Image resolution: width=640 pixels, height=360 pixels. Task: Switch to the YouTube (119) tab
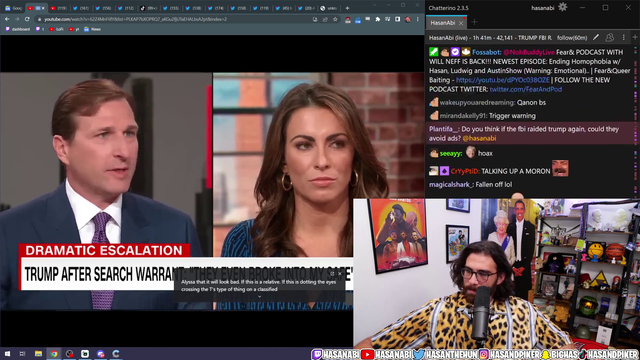pos(59,8)
